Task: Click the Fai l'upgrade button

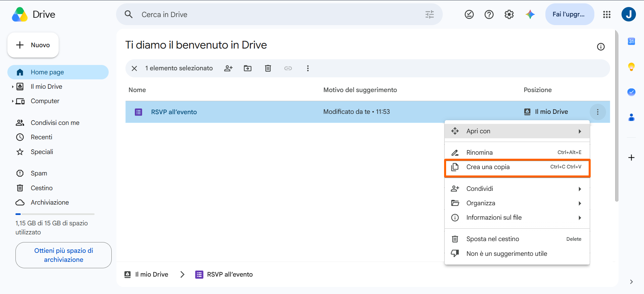Action: (570, 14)
